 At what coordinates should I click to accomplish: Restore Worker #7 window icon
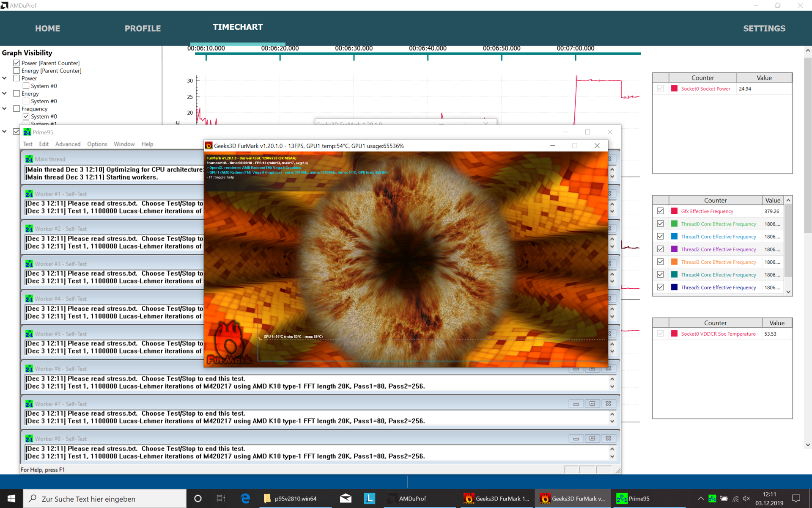point(592,404)
